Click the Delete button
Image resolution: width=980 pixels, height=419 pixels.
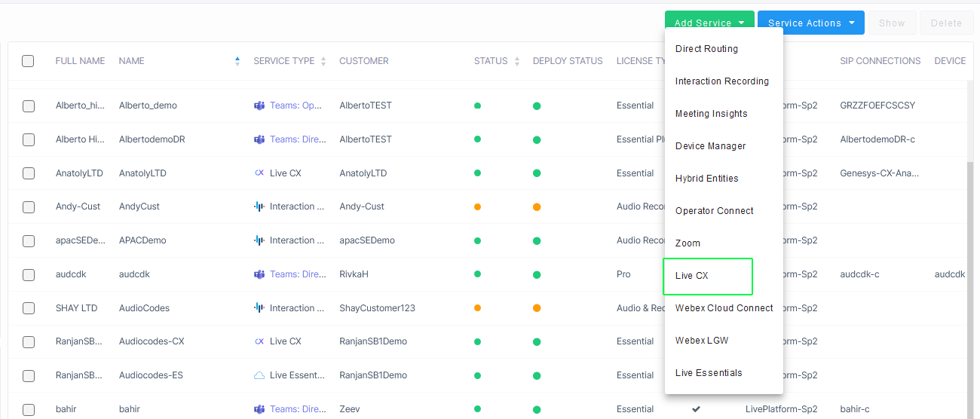946,23
